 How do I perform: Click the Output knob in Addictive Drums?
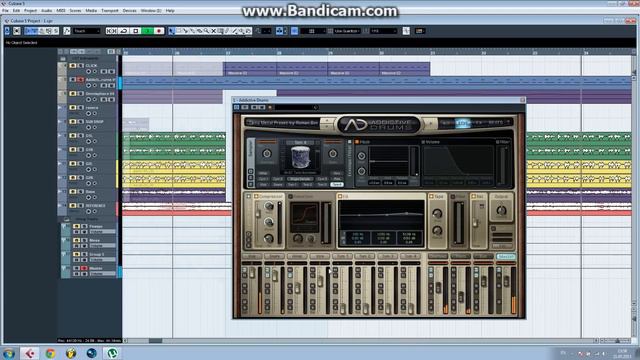501,211
